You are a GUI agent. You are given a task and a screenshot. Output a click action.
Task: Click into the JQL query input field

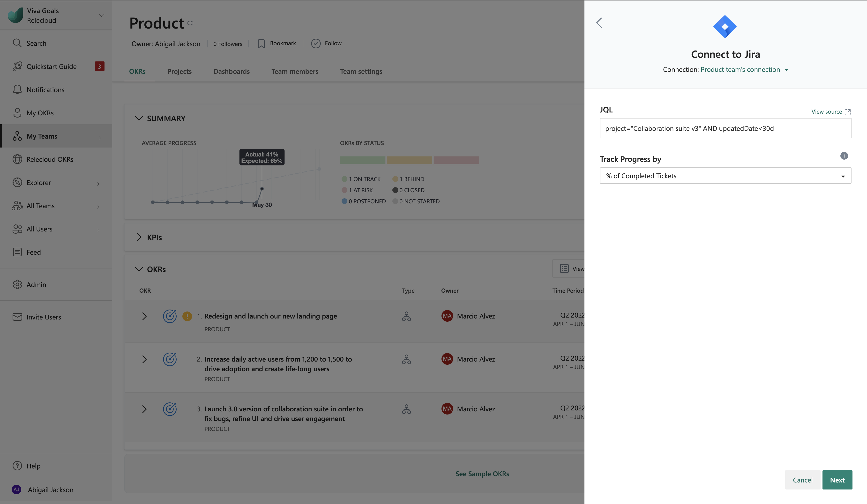click(725, 128)
